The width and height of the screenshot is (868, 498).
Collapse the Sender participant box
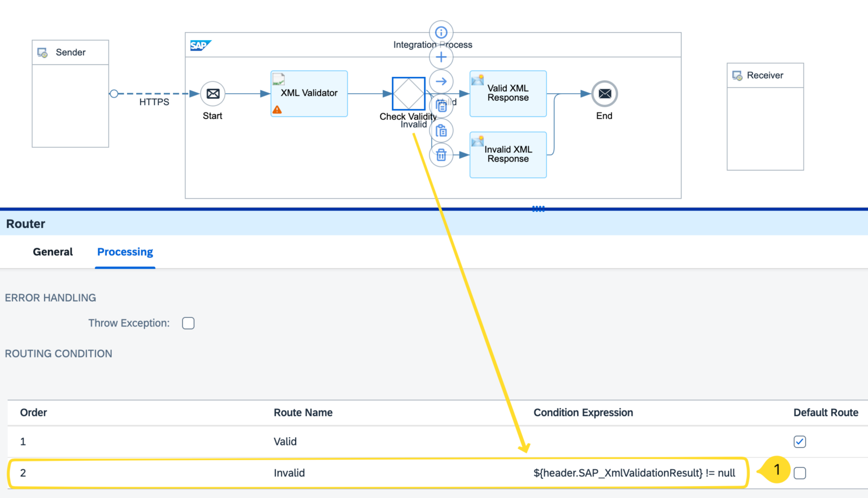(x=70, y=52)
